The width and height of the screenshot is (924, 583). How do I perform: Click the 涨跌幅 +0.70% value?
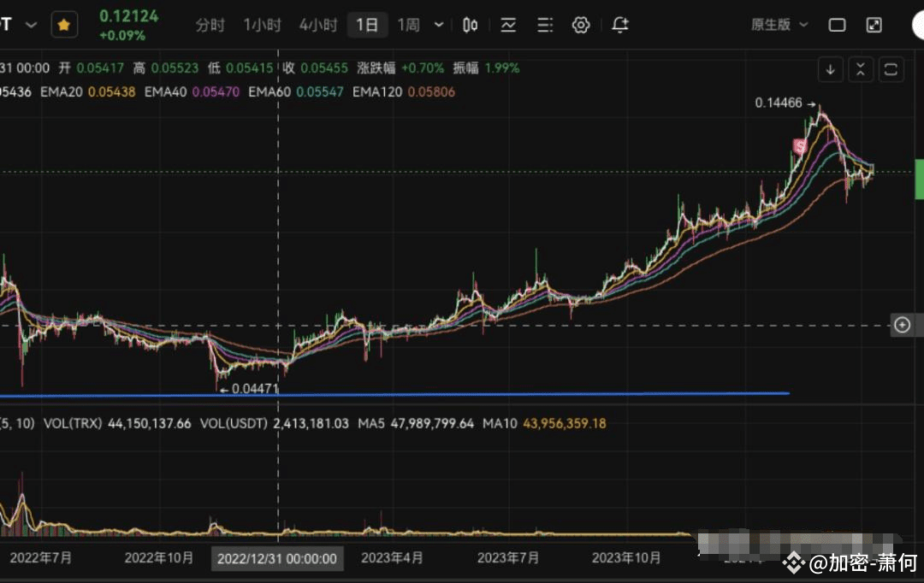[400, 68]
